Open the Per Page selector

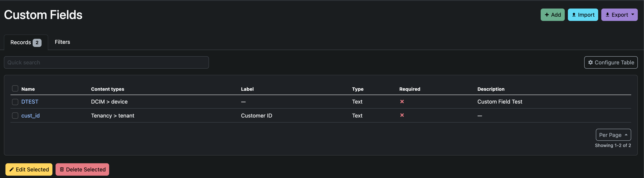click(x=613, y=135)
